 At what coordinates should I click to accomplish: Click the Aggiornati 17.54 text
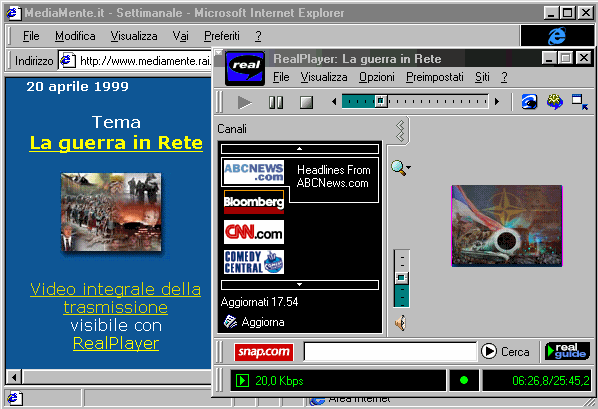259,302
